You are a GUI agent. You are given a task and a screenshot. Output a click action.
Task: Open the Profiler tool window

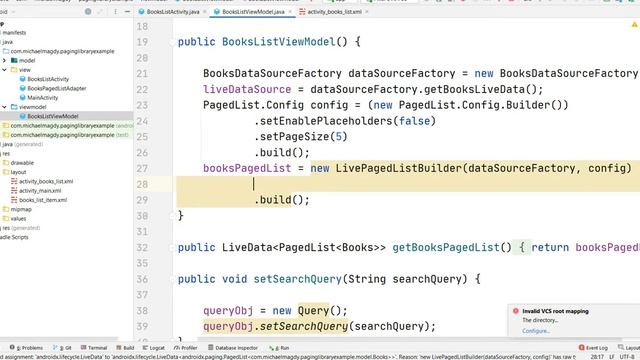point(186,348)
